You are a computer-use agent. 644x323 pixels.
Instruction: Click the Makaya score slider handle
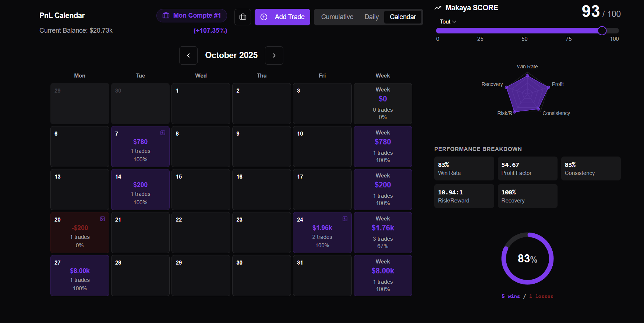tap(602, 31)
